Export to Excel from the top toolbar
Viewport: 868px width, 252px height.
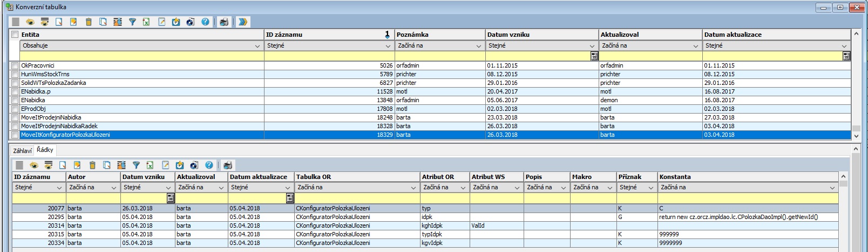[x=146, y=22]
